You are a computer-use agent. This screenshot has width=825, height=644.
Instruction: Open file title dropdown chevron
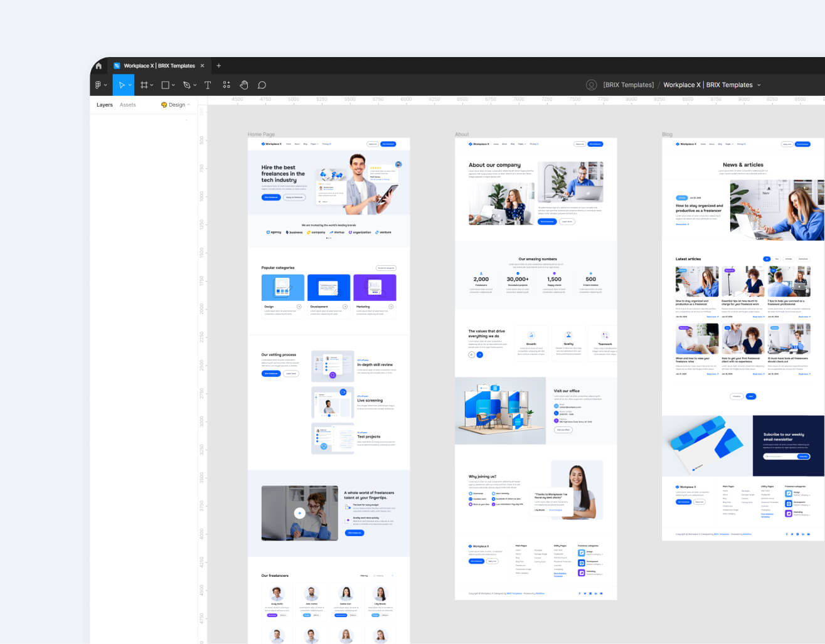pyautogui.click(x=758, y=85)
